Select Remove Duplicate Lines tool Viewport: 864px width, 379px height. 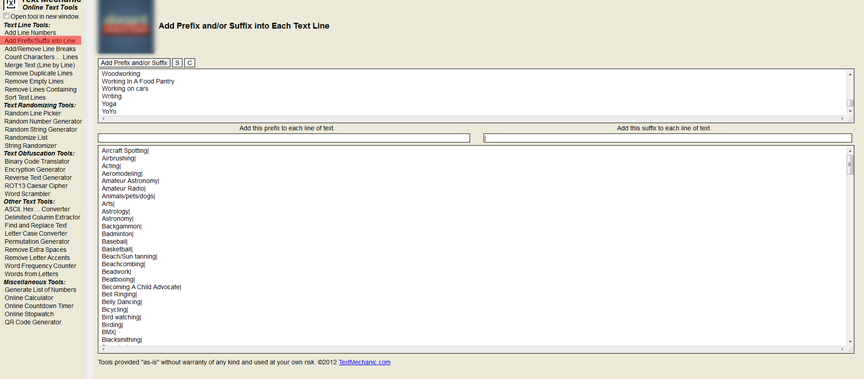coord(39,73)
